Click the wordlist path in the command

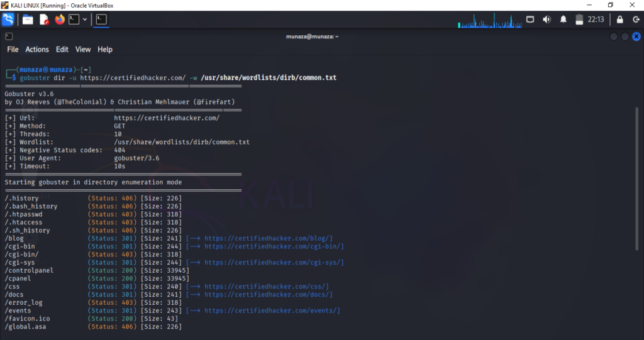click(x=269, y=77)
